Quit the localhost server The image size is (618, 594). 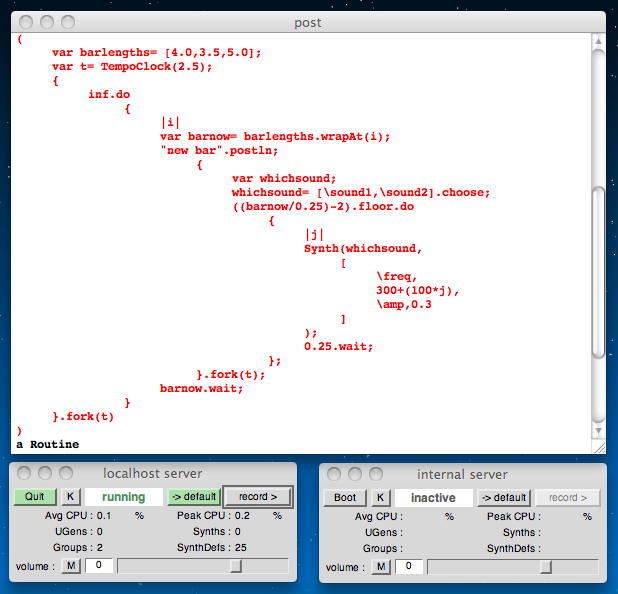[34, 497]
